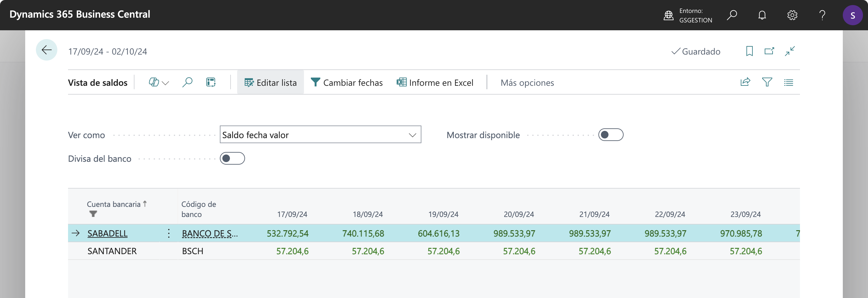This screenshot has height=298, width=868.
Task: Click the Share icon
Action: (745, 82)
